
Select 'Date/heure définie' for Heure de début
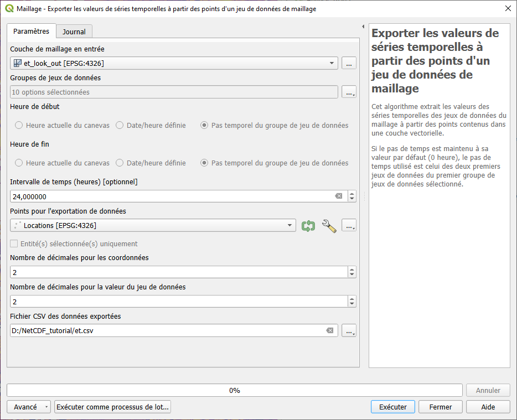point(120,126)
